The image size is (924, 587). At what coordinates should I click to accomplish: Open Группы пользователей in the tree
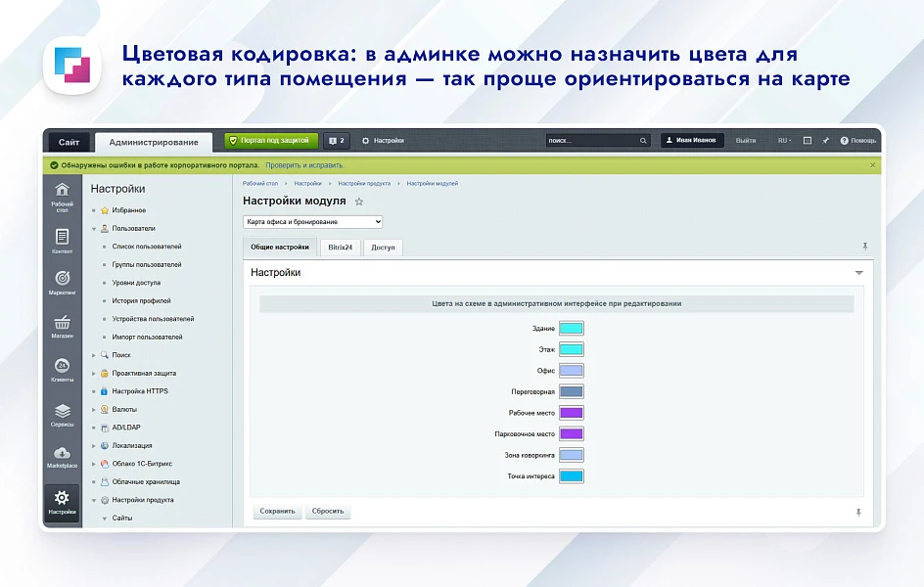147,265
